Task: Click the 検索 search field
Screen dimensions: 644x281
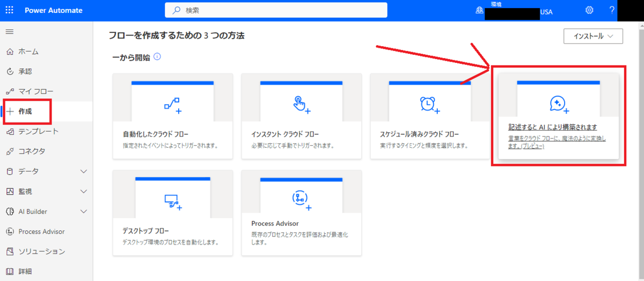Action: (x=276, y=10)
